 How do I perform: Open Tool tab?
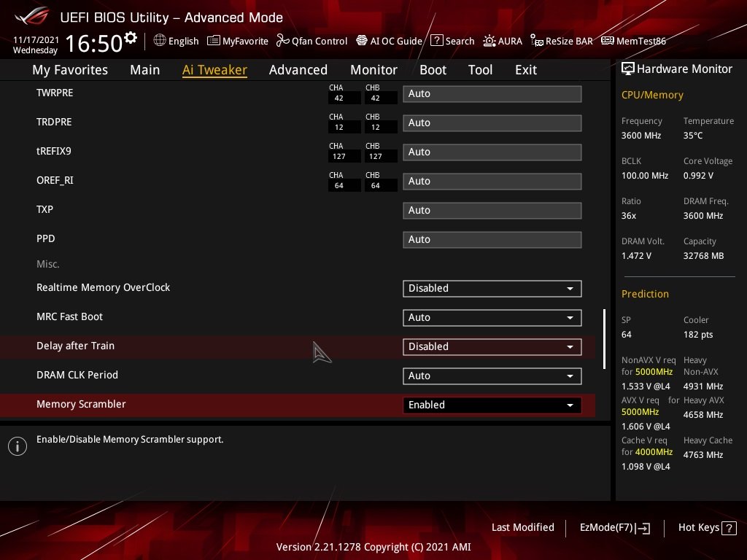480,70
